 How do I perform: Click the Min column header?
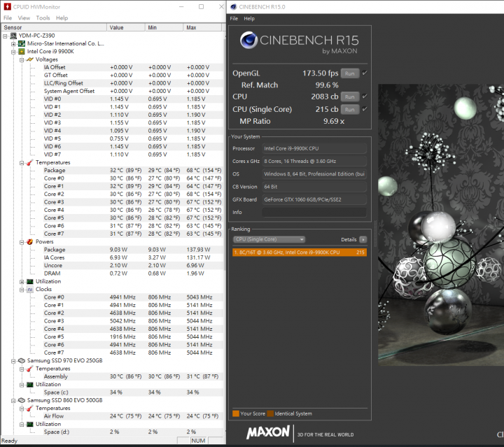click(x=164, y=27)
